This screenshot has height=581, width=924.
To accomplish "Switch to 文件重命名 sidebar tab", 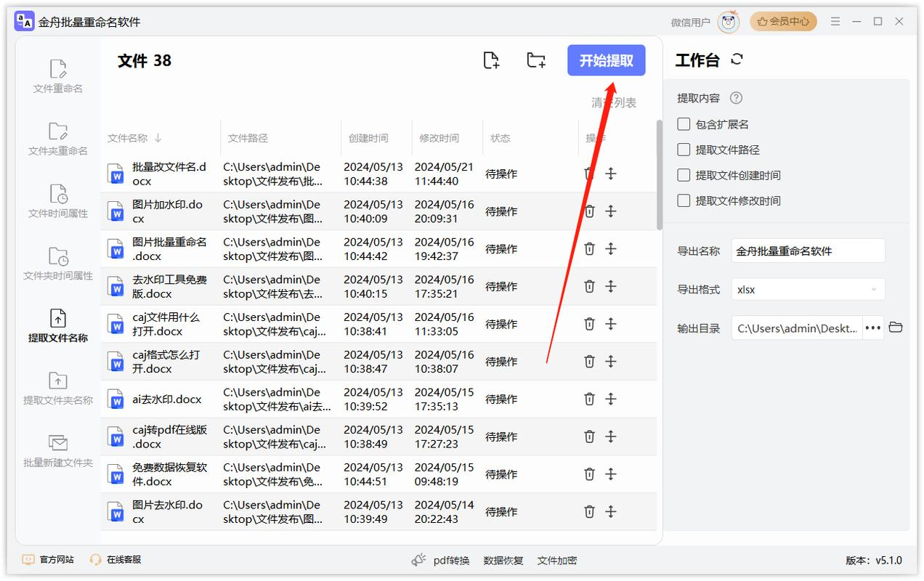I will [58, 77].
